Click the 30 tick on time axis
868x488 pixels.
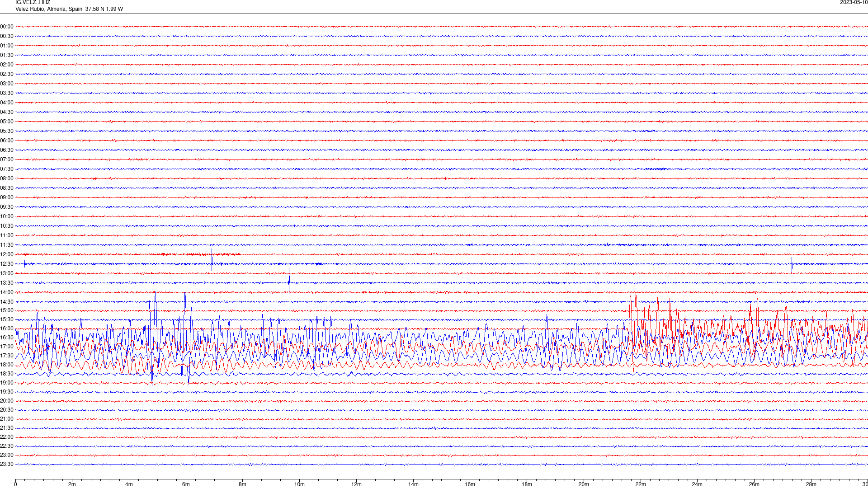(x=865, y=484)
